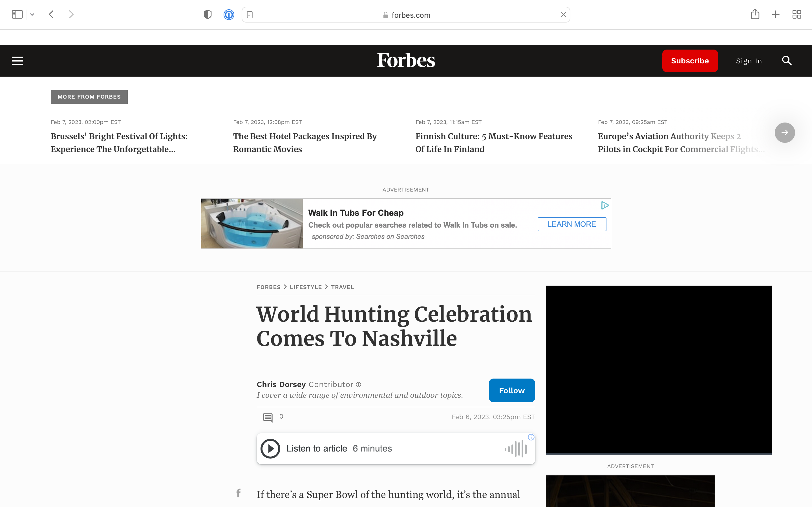The width and height of the screenshot is (812, 507).
Task: Open the Forbes hamburger menu
Action: tap(17, 61)
